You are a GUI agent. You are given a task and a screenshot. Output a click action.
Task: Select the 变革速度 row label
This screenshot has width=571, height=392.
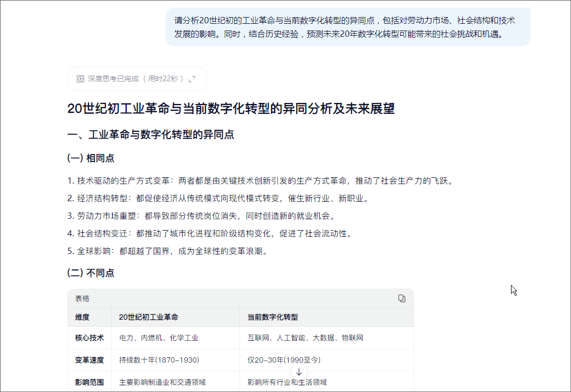[89, 360]
